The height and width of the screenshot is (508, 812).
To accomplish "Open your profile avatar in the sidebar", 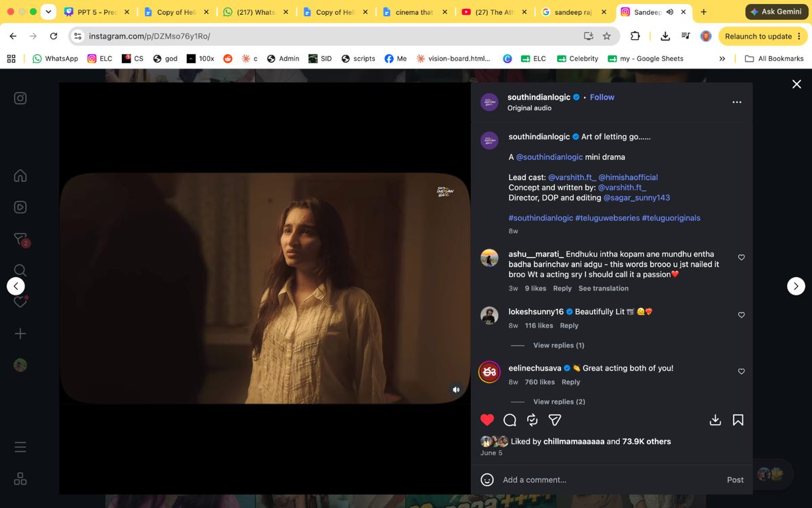I will (20, 364).
